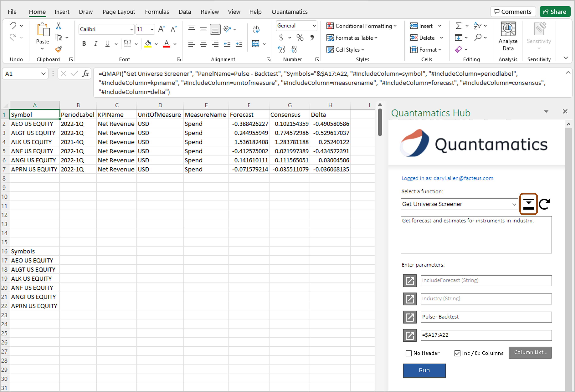Switch to the Formulas tab
The width and height of the screenshot is (575, 392).
click(157, 12)
